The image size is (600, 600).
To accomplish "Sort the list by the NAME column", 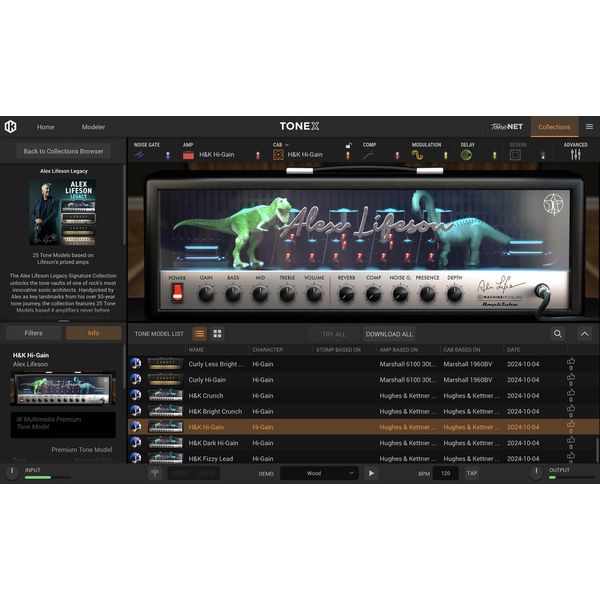I will pyautogui.click(x=196, y=350).
